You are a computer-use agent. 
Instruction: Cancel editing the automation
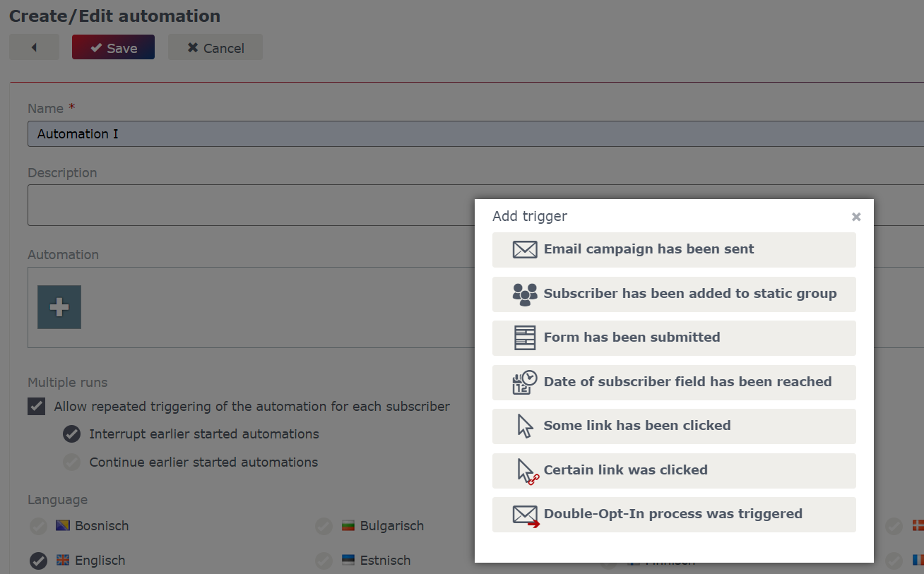pos(215,47)
